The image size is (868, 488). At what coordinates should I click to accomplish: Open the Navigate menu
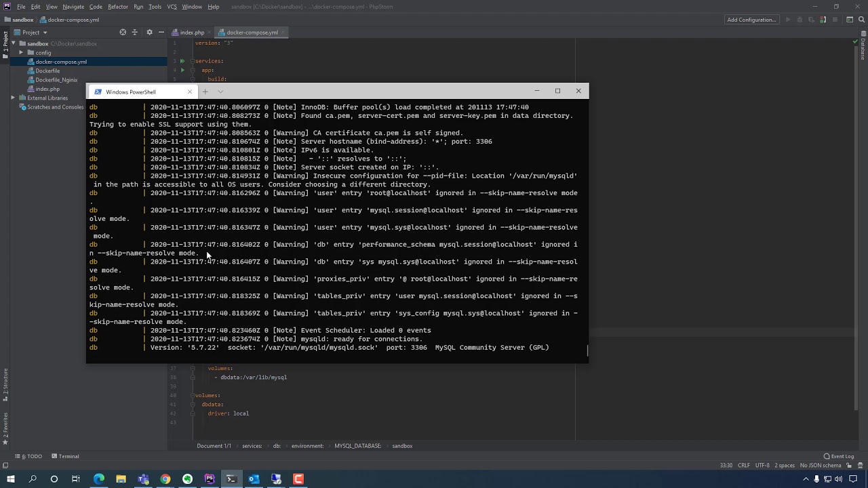73,7
